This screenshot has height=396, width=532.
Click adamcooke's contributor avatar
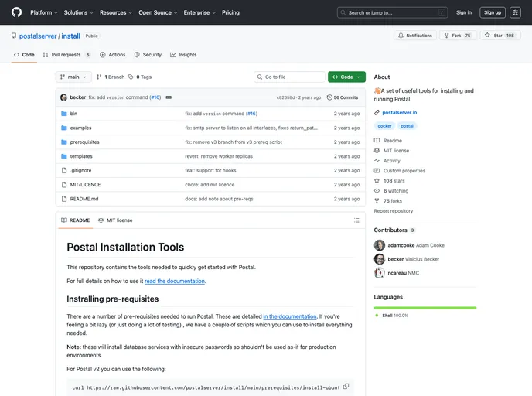pos(380,245)
